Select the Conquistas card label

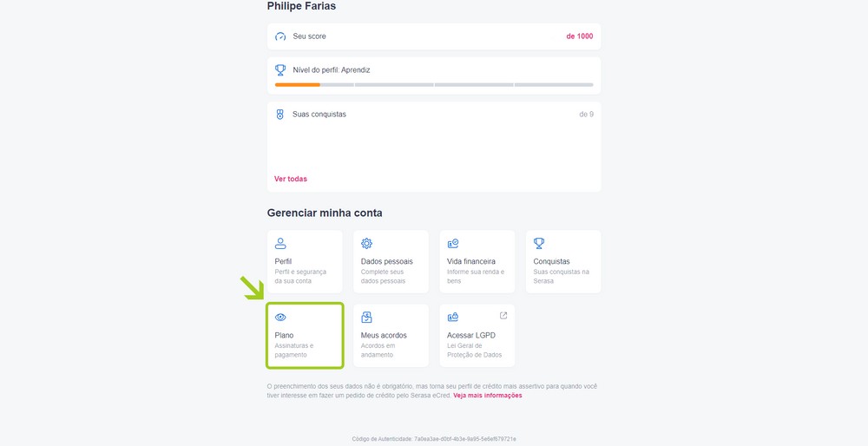click(551, 261)
